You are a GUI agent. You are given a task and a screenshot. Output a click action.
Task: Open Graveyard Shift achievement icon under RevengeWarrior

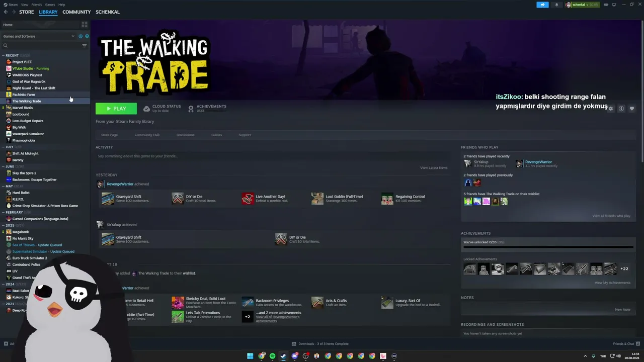tap(108, 199)
